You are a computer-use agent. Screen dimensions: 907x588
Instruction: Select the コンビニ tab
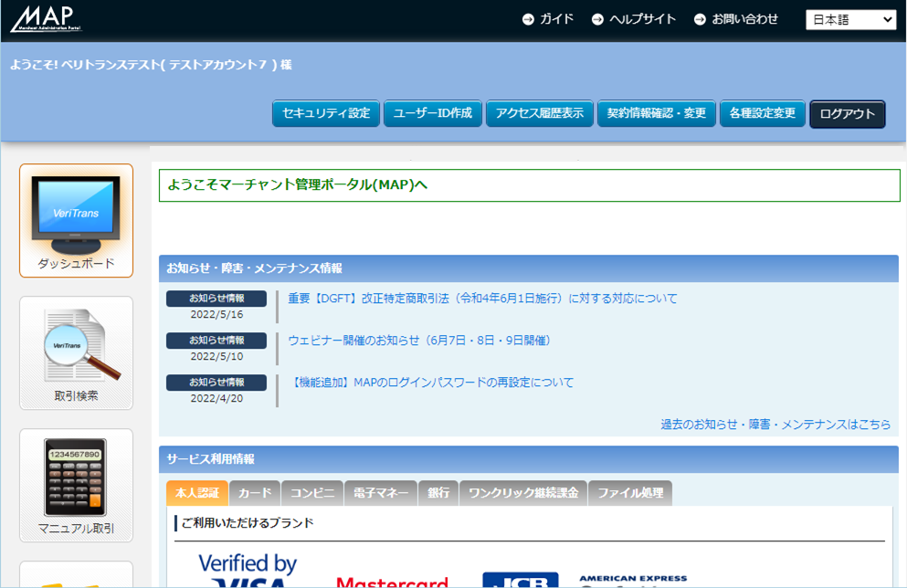[311, 492]
